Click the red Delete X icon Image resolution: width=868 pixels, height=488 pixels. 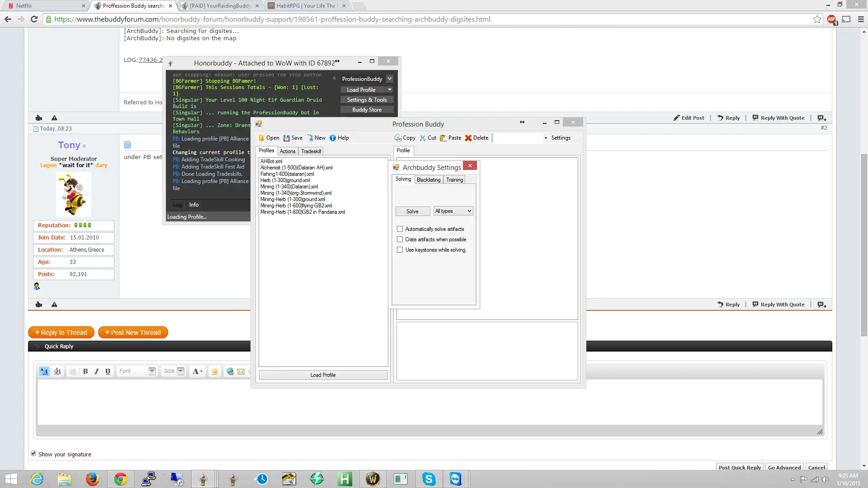[x=468, y=138]
